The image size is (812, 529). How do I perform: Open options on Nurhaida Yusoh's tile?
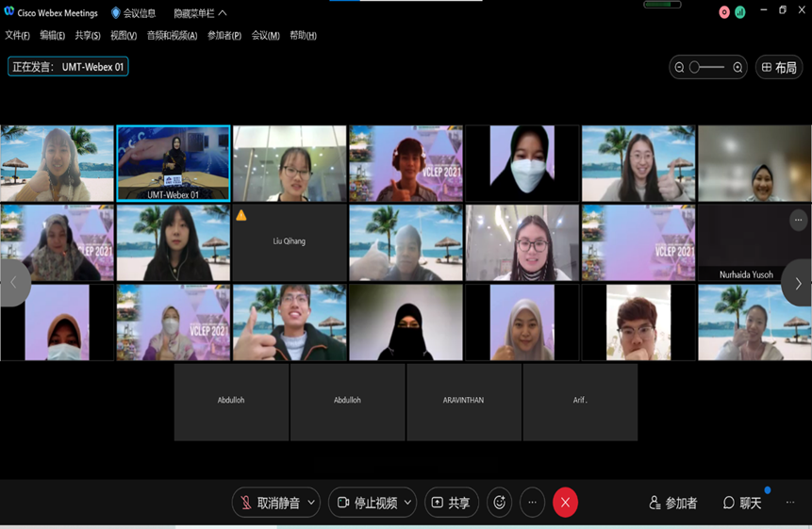(798, 220)
